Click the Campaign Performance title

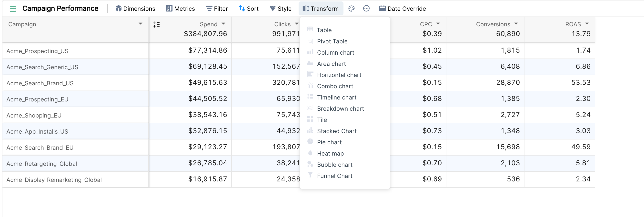[x=60, y=9]
